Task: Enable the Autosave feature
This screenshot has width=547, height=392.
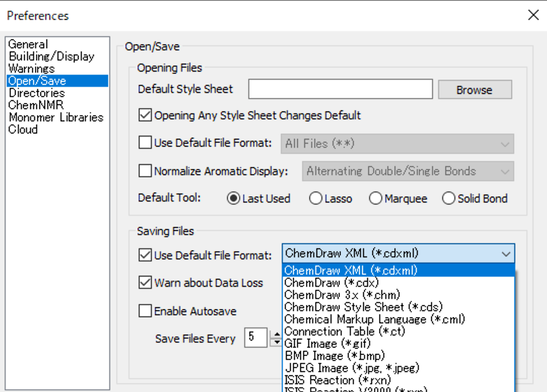Action: [145, 311]
